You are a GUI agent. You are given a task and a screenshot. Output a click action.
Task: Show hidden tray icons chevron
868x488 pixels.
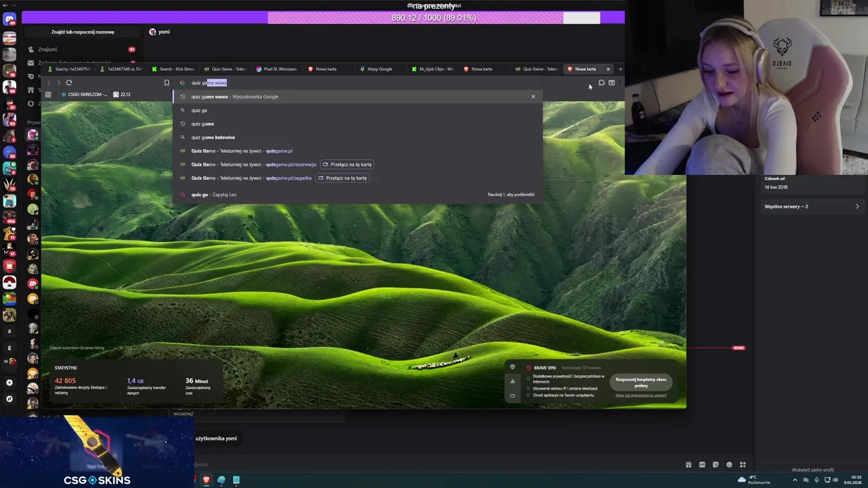tap(795, 480)
